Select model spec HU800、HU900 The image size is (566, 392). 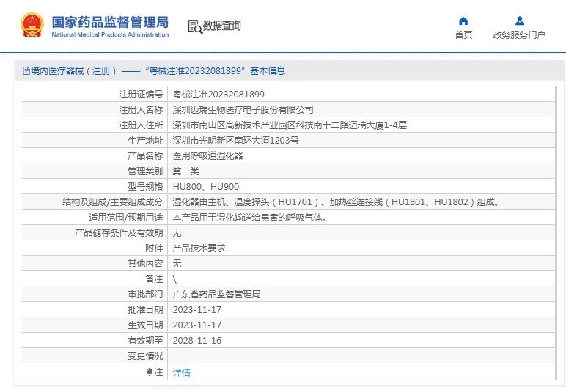pyautogui.click(x=206, y=186)
